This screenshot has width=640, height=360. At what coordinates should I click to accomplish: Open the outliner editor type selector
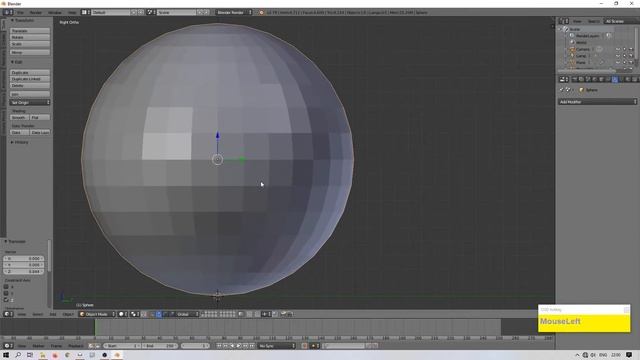[x=564, y=21]
